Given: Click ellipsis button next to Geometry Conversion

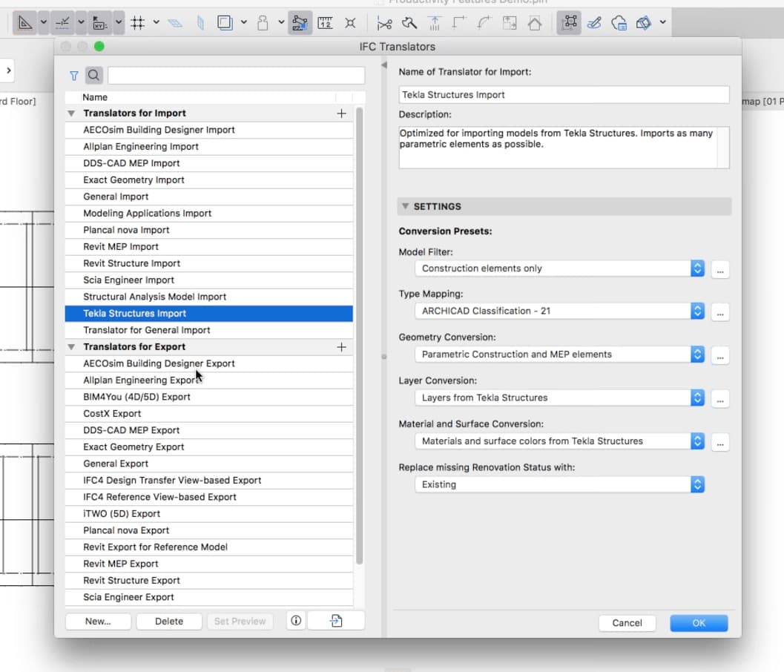Looking at the screenshot, I should [x=720, y=356].
